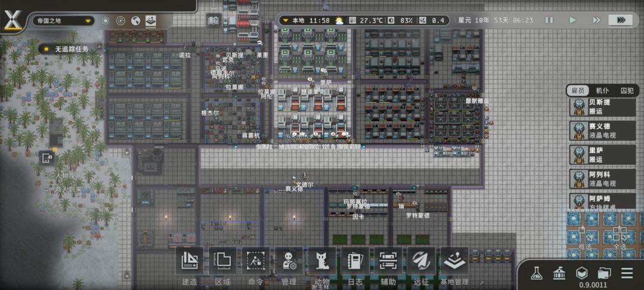Open the research flask icon
The image size is (644, 290).
(536, 273)
